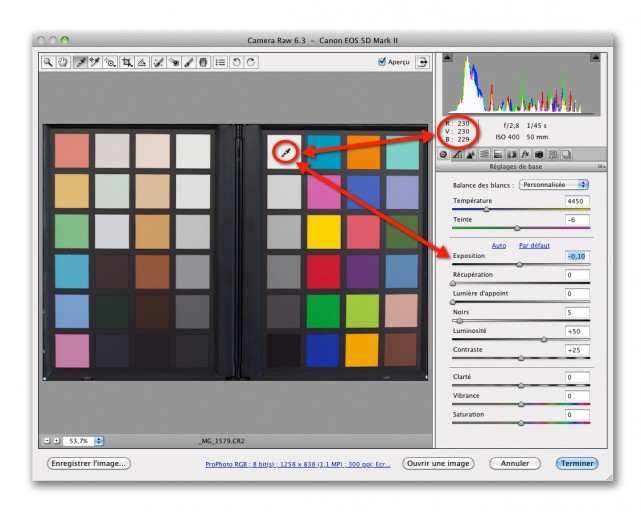Image resolution: width=641 pixels, height=512 pixels.
Task: Select the Adjustment Brush tool
Action: 188,62
